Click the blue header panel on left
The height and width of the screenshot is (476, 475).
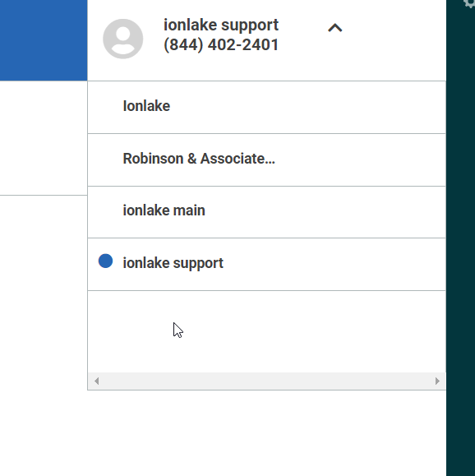tap(44, 40)
